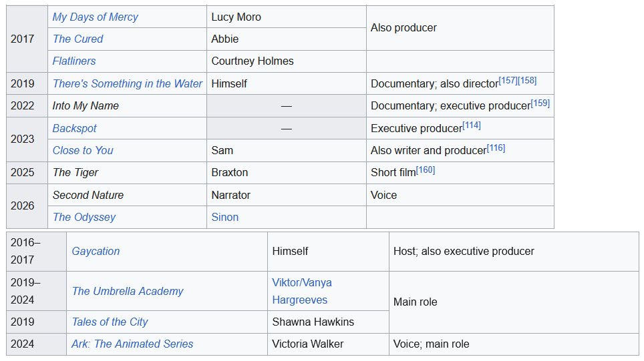Jump to citation 160

pos(426,170)
